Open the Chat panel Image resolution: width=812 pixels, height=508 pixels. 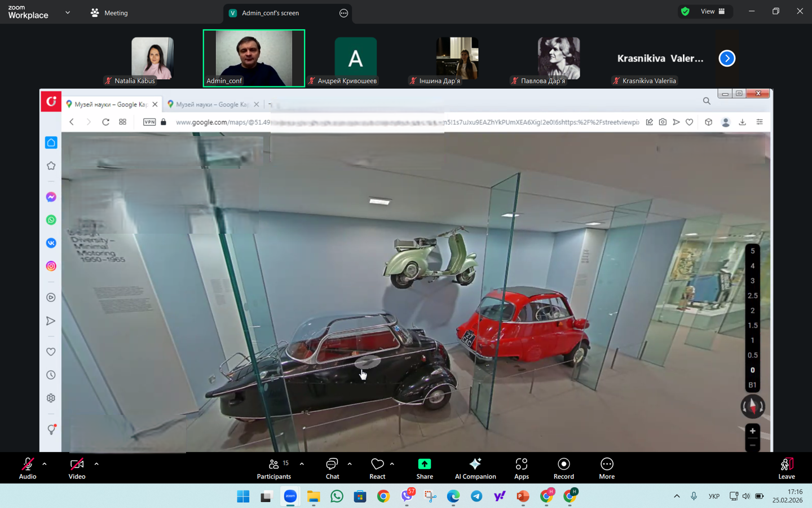(x=332, y=468)
